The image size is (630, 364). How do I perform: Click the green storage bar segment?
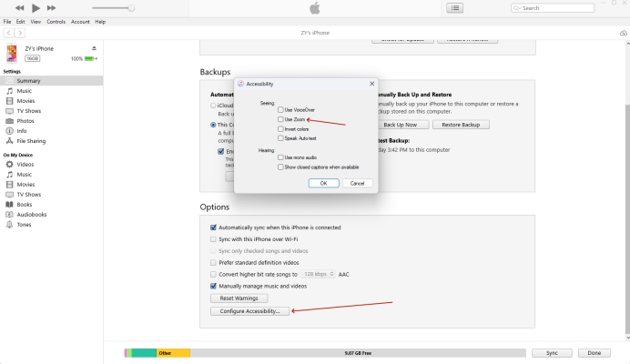[144, 353]
